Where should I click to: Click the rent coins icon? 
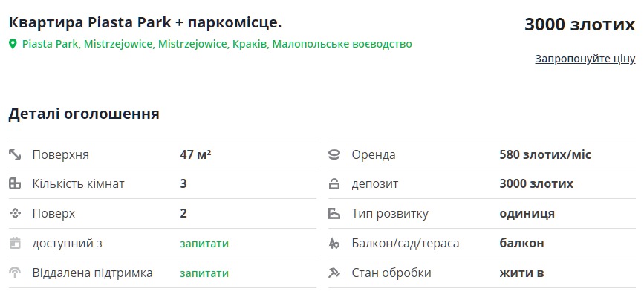tap(334, 155)
